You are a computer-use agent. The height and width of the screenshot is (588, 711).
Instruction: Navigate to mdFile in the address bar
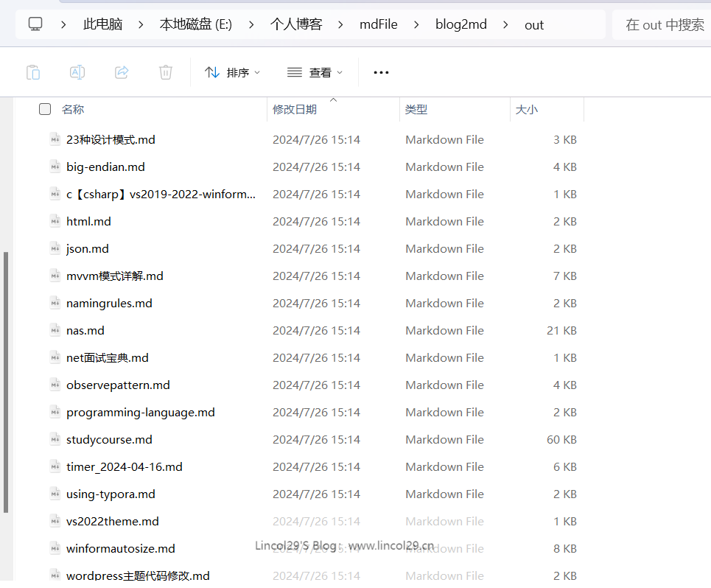click(378, 24)
